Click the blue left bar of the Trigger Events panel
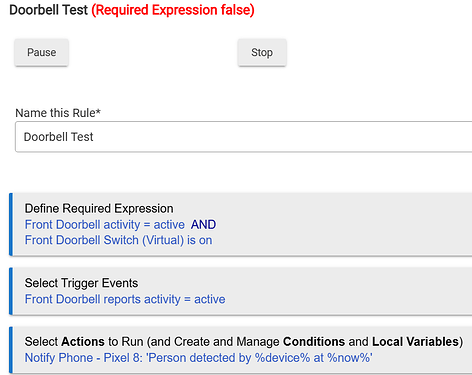 click(11, 291)
